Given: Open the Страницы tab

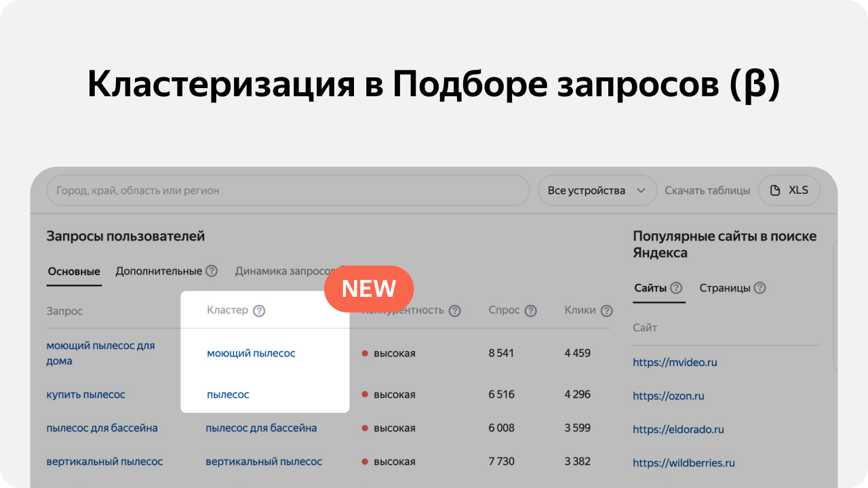Looking at the screenshot, I should (724, 288).
